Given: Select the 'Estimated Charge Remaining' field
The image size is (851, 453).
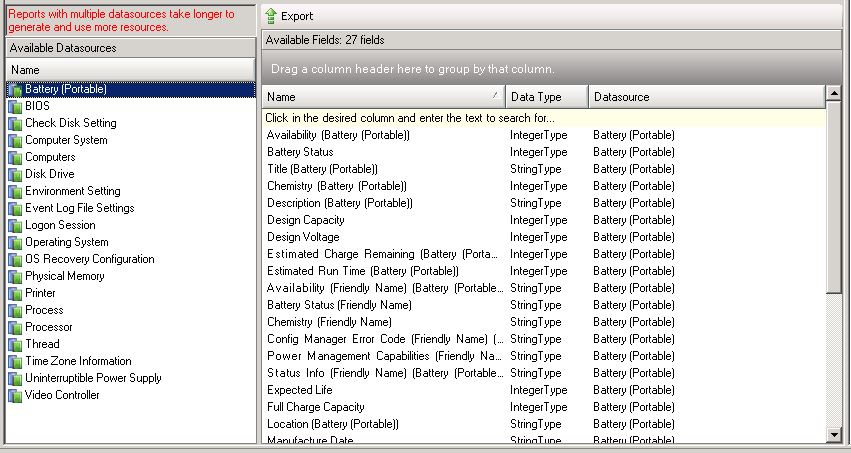Looking at the screenshot, I should coord(383,254).
